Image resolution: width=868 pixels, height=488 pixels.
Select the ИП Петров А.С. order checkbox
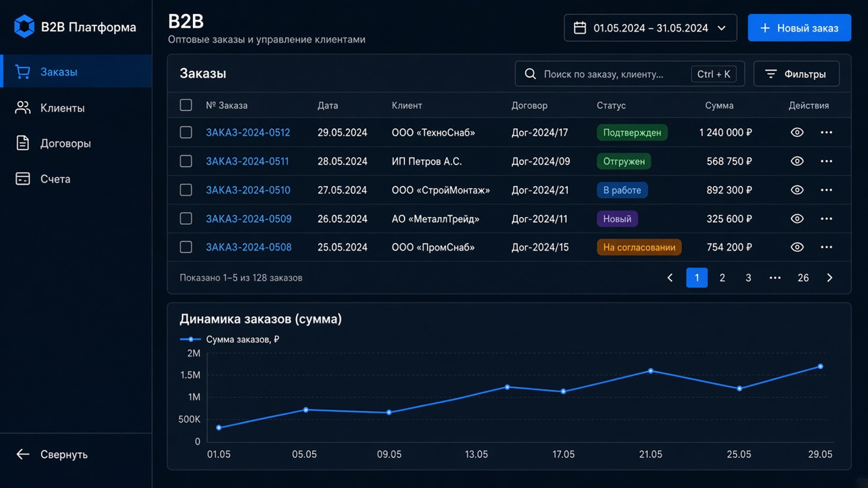pos(186,161)
